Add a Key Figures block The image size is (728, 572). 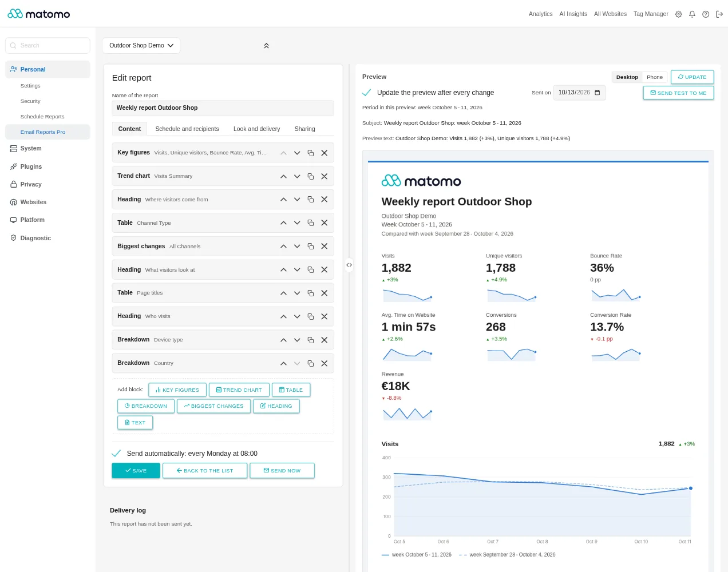tap(177, 390)
